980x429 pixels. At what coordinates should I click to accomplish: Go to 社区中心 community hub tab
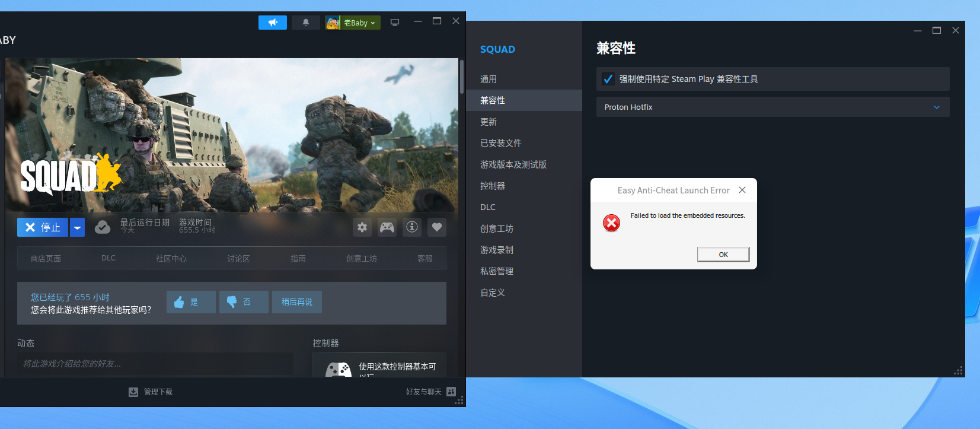coord(171,259)
